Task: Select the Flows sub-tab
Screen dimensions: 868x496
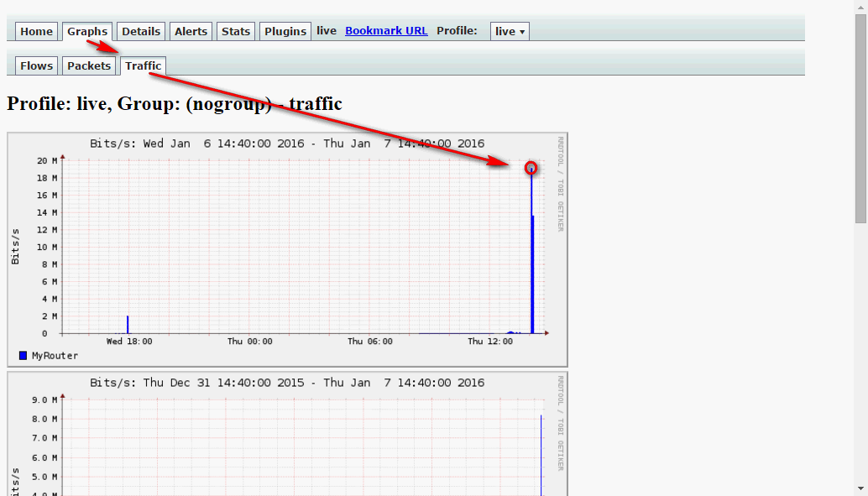Action: tap(37, 65)
